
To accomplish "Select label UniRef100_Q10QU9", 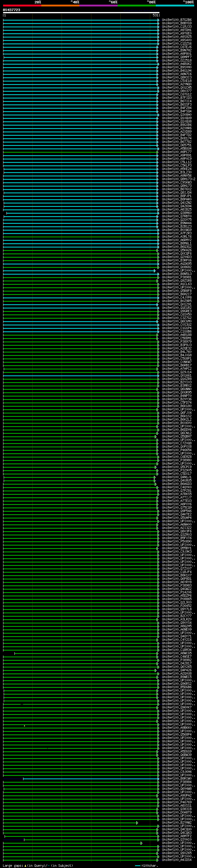I will pyautogui.click(x=176, y=118).
